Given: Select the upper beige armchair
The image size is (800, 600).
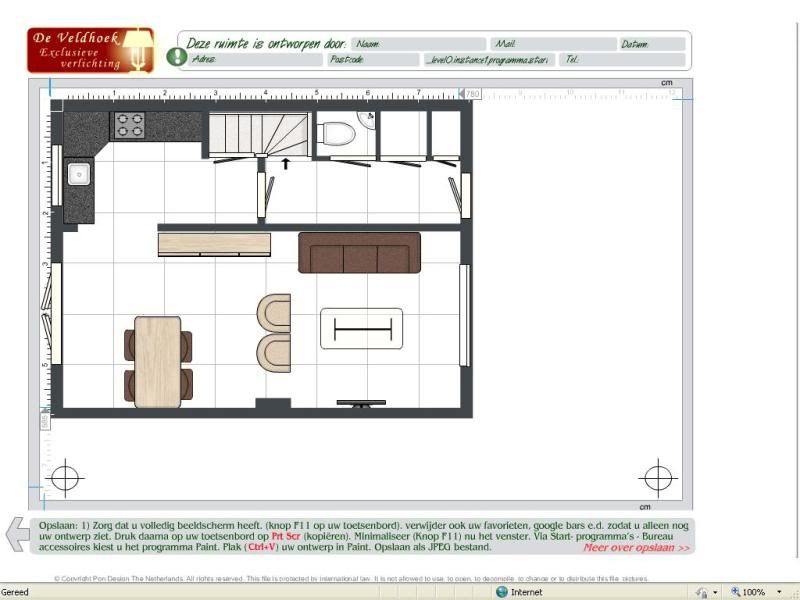Looking at the screenshot, I should pos(274,313).
